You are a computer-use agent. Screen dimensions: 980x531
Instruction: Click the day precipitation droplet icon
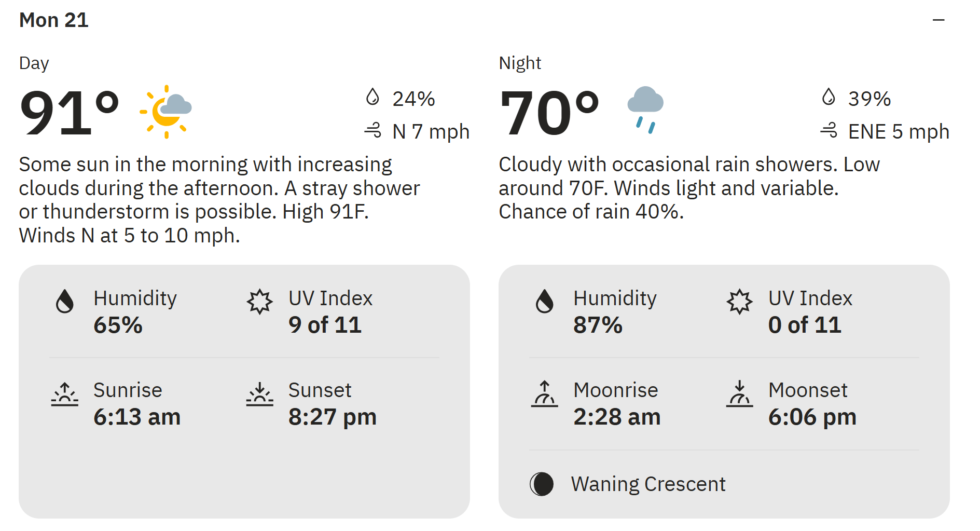click(372, 97)
